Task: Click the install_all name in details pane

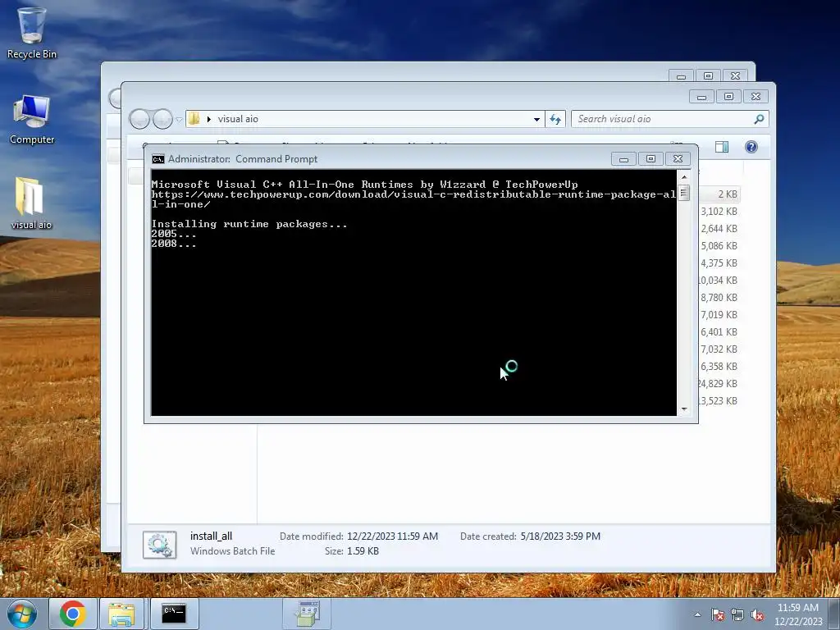Action: coord(211,536)
